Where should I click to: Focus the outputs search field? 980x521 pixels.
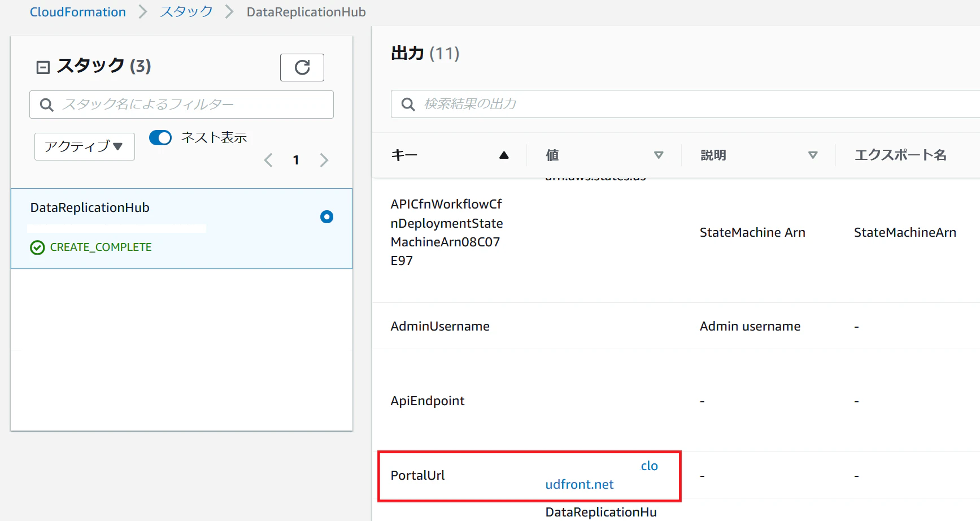pyautogui.click(x=685, y=104)
